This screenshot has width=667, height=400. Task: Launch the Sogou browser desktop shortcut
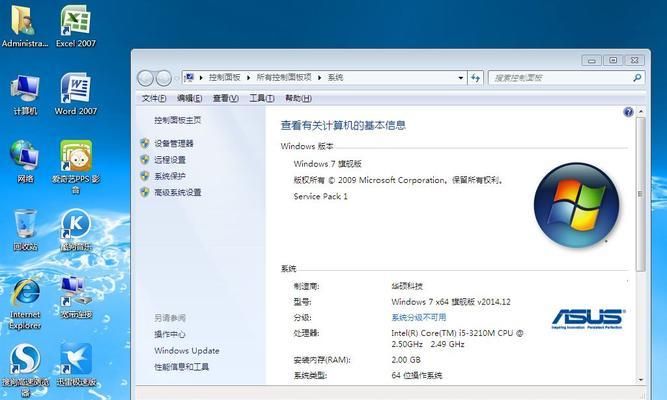(25, 369)
